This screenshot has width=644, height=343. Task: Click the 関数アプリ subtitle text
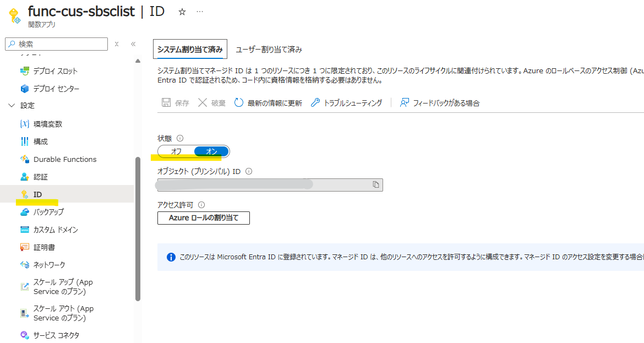tap(41, 25)
